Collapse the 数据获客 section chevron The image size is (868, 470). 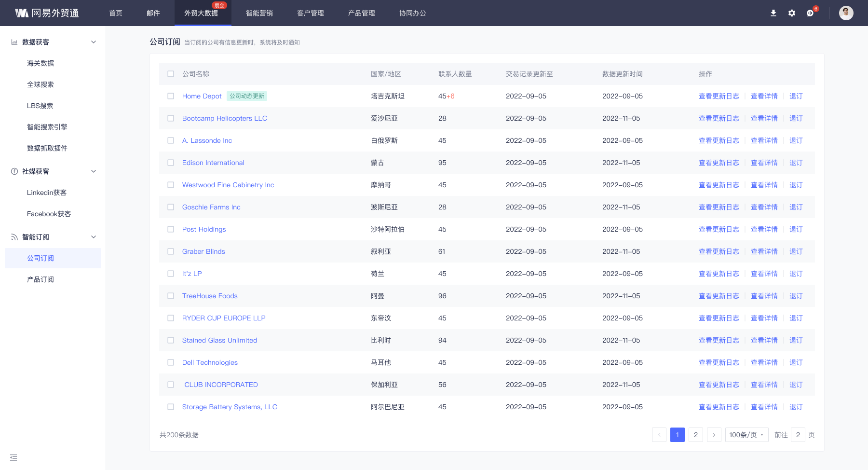point(94,42)
